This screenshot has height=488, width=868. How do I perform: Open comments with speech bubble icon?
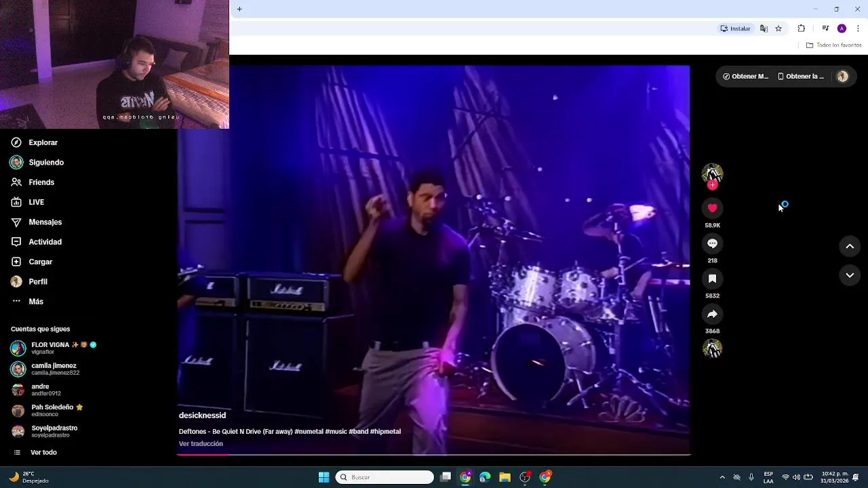[x=712, y=243]
